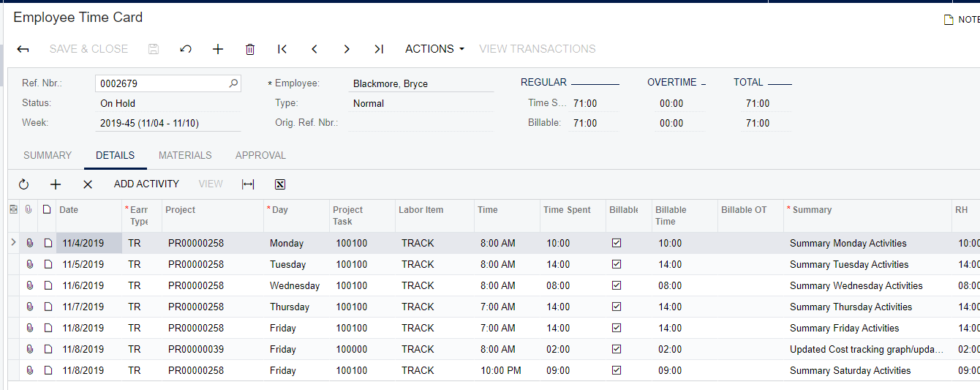Add a new row to details grid
Screen dimensions: 980x390
click(56, 184)
